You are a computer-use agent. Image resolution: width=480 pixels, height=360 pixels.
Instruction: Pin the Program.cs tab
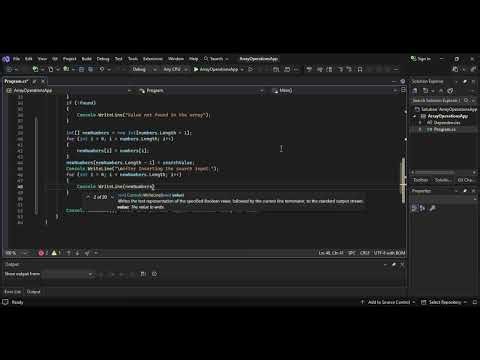[34, 81]
